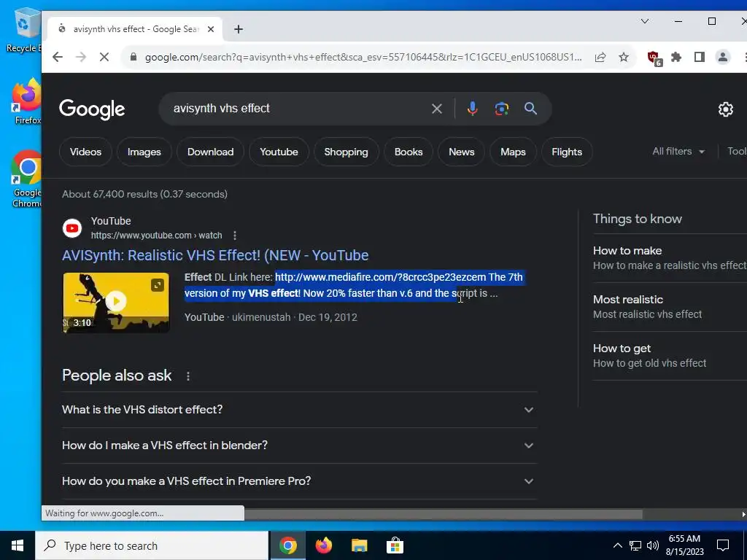Start voice search with microphone

472,109
